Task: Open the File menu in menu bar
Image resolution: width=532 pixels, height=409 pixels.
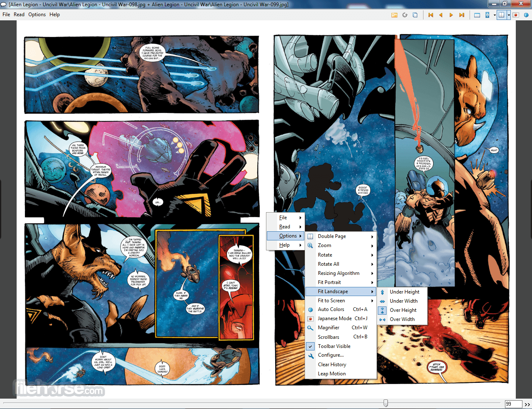Action: [6, 15]
